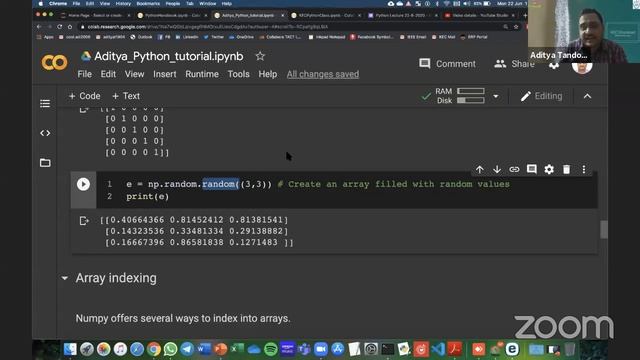This screenshot has height=360, width=640.
Task: Clear output icon beside random values output
Action: [x=84, y=221]
